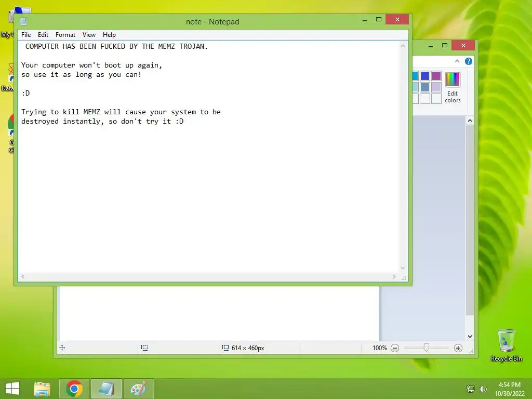Viewport: 532px width, 399px height.
Task: Select the indigo blue color swatch in Paint
Action: 425,76
